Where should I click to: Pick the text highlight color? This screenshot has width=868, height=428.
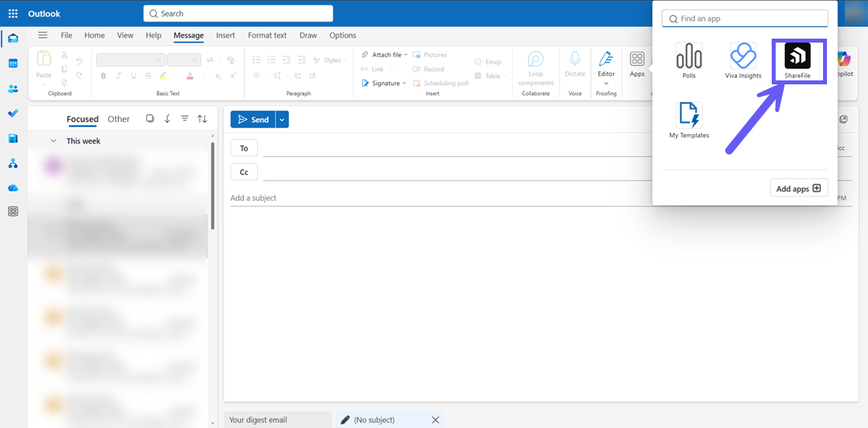pos(163,76)
